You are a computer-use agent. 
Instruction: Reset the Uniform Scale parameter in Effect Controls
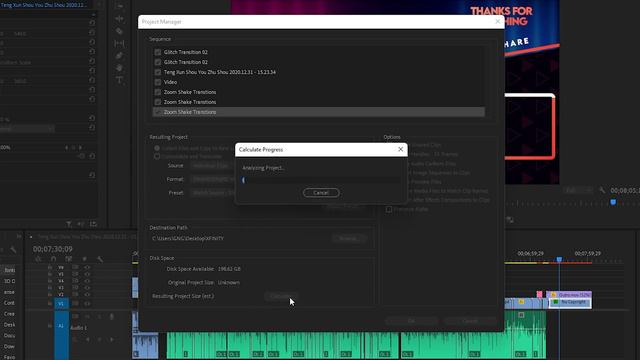coord(92,62)
